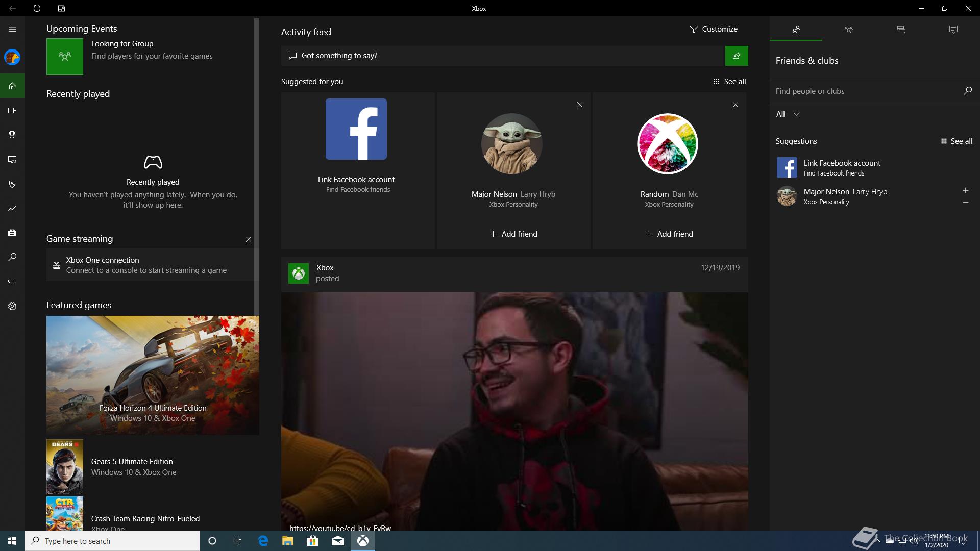Close the Game streaming section

point(249,239)
